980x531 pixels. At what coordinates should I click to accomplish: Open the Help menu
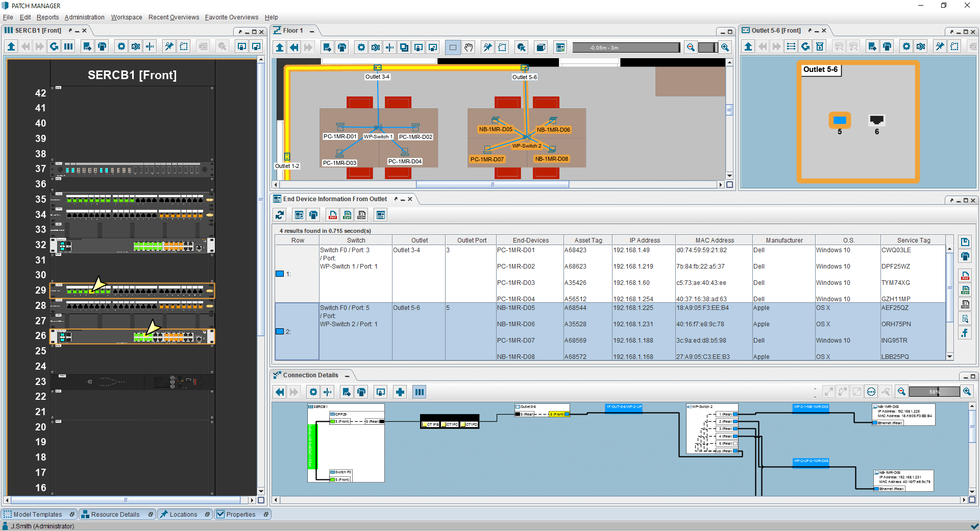pyautogui.click(x=272, y=17)
